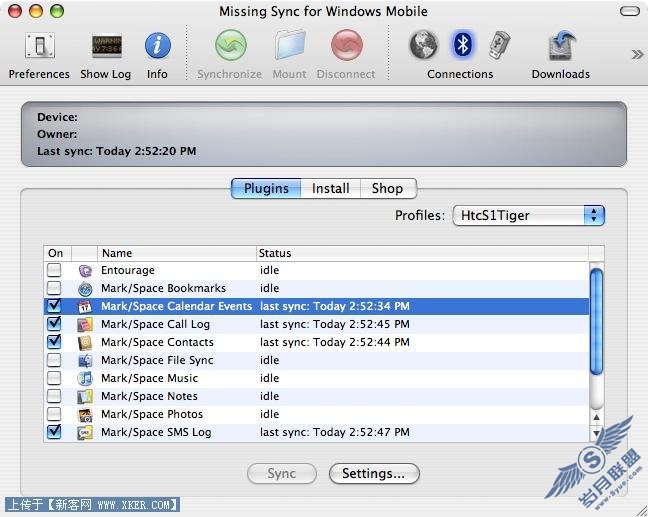
Task: Enable the Mark/Space Bookmarks checkbox
Action: click(54, 288)
